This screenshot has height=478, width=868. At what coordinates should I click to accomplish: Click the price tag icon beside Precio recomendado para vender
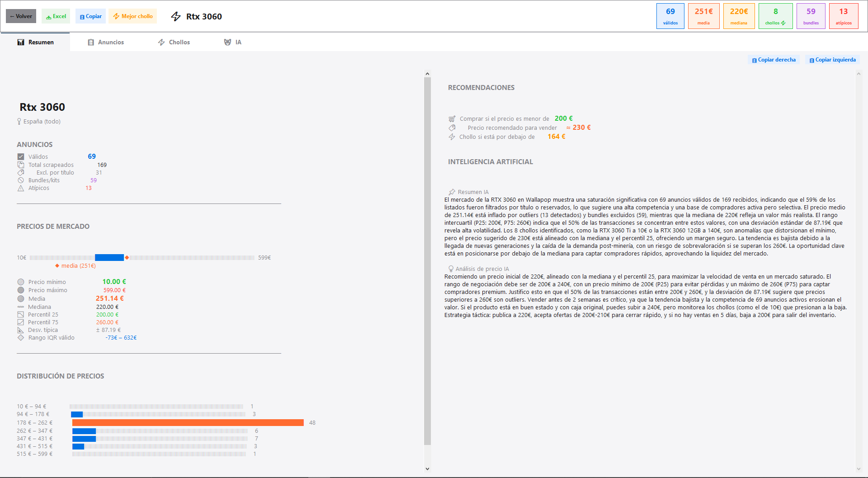(x=452, y=128)
